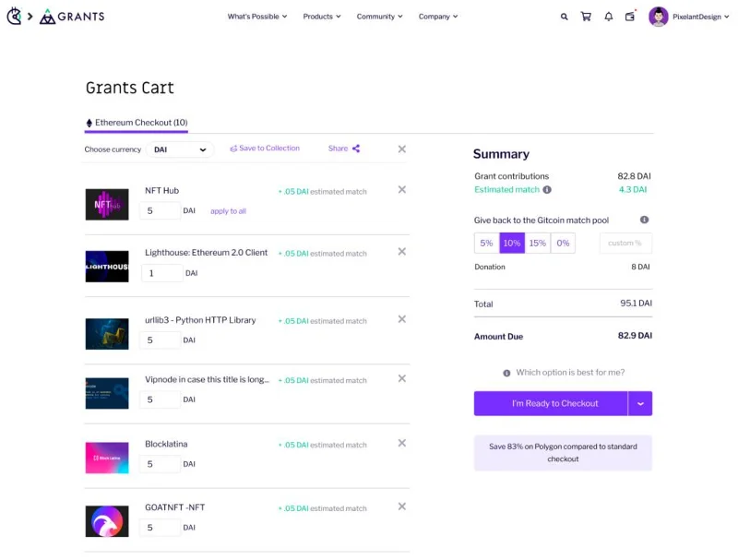Click Which option is best for me?
738x560 pixels.
pyautogui.click(x=570, y=372)
